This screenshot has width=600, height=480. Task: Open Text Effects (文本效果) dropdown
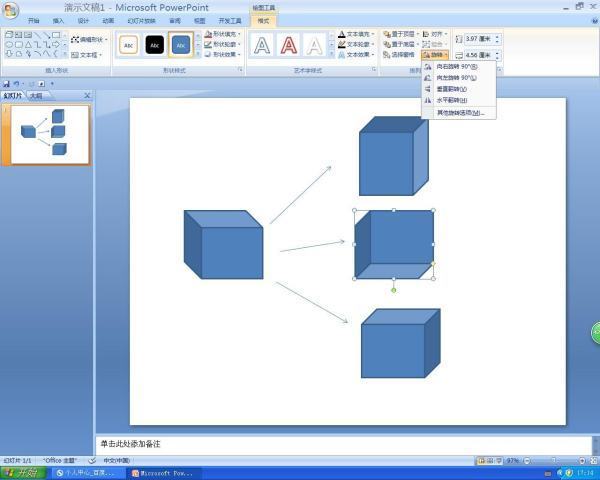356,55
